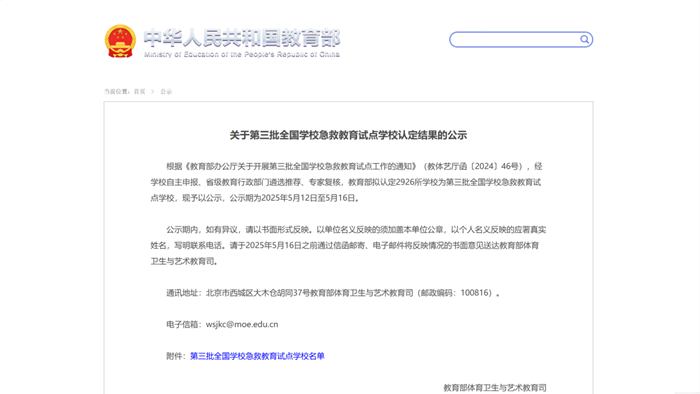Click the paragraph starting 根据《教育部办公厅
This screenshot has width=700, height=394.
click(x=346, y=182)
